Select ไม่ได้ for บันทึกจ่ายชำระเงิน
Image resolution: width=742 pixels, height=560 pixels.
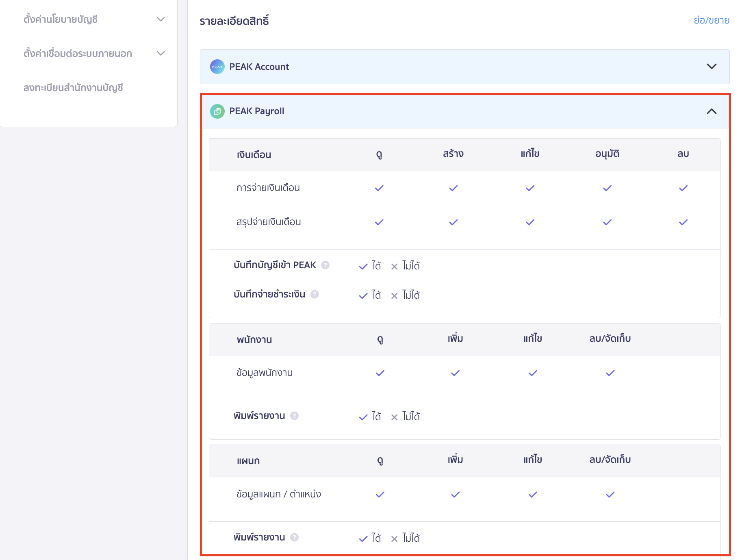[x=405, y=295]
